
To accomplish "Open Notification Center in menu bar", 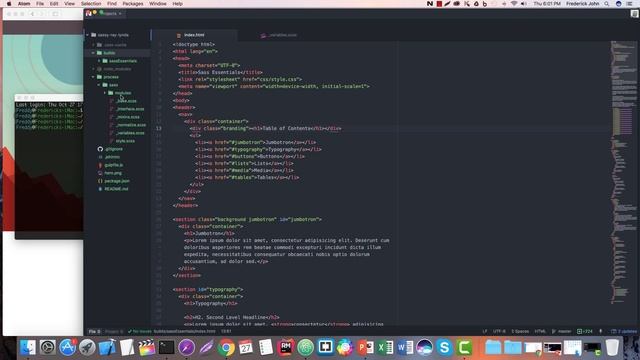I will (x=629, y=4).
